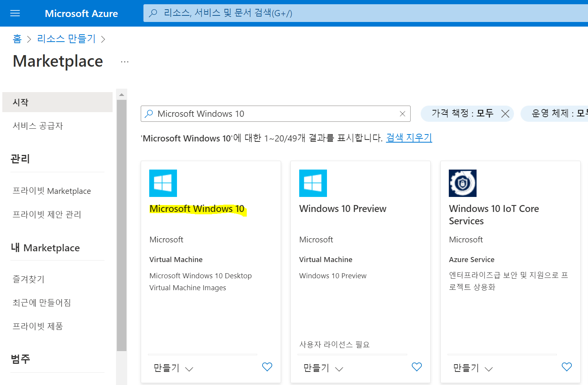The image size is (588, 385).
Task: Click the sidebar vertical scrollbar thumb
Action: point(121,225)
